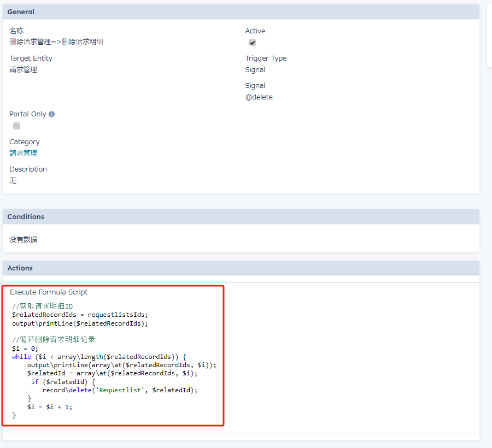Click the 没有数据 text under Conditions

[x=24, y=239]
